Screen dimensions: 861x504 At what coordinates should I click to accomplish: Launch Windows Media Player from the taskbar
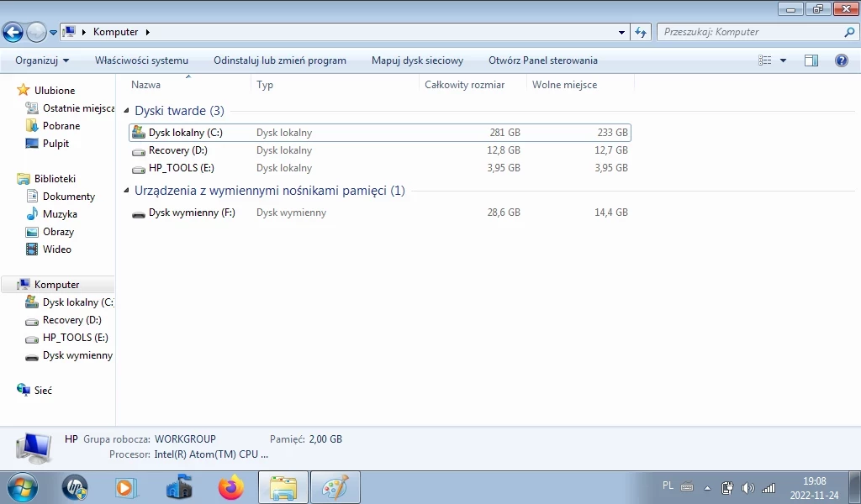(x=126, y=488)
